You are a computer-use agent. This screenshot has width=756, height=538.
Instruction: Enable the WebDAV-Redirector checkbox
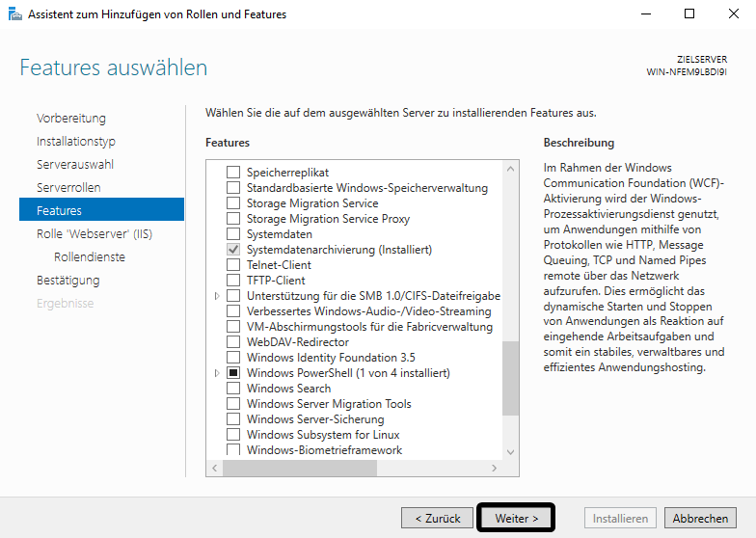pos(233,341)
